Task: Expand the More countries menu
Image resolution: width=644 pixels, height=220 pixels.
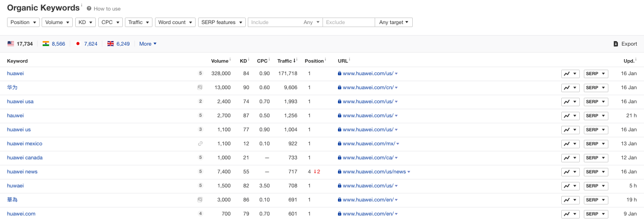Action: [148, 44]
